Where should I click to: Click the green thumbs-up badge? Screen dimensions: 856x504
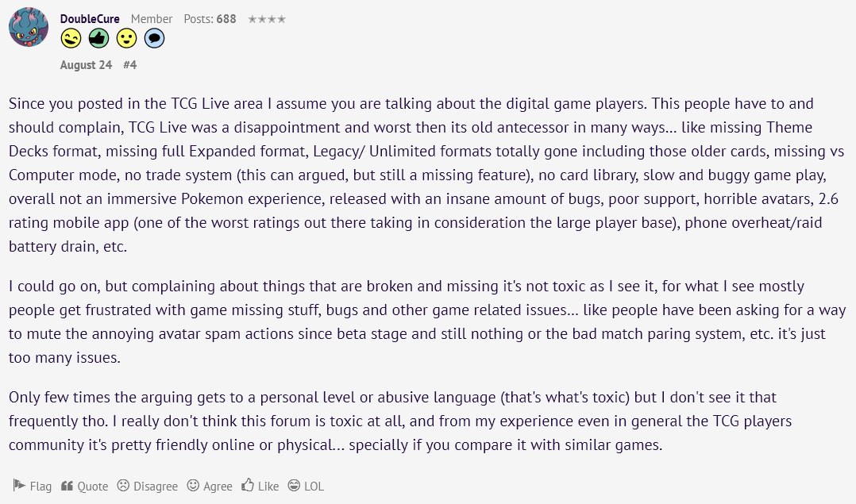point(98,38)
